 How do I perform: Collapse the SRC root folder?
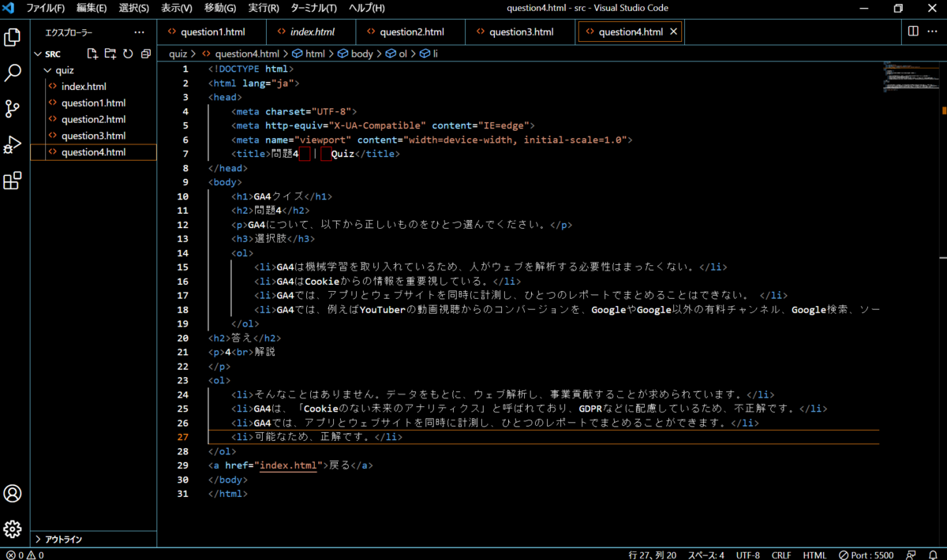pyautogui.click(x=37, y=54)
